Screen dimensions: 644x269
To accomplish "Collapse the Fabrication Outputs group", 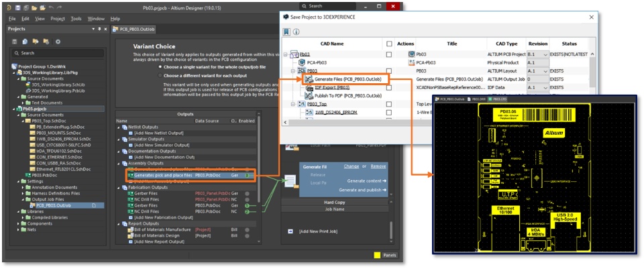I will click(x=119, y=187).
